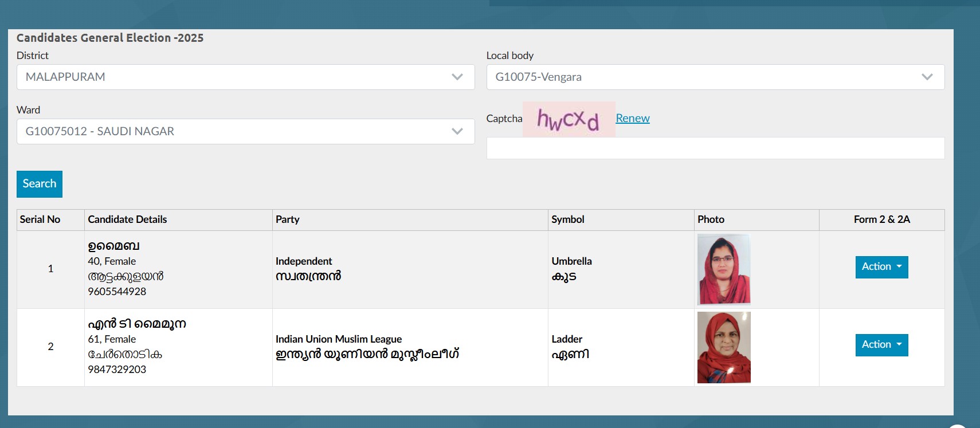Click the photo of candidate serial 1
The width and height of the screenshot is (980, 428).
click(723, 269)
